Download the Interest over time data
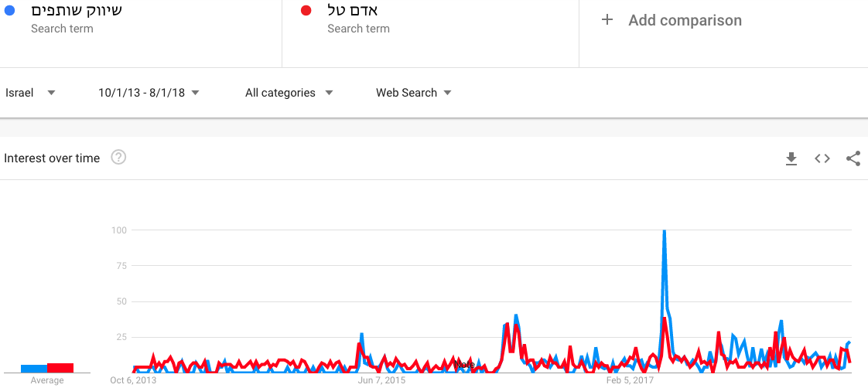The height and width of the screenshot is (388, 868). click(791, 158)
